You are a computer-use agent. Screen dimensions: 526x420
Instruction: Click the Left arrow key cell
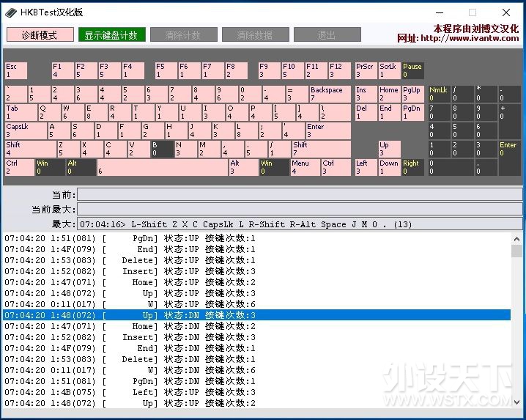point(366,167)
